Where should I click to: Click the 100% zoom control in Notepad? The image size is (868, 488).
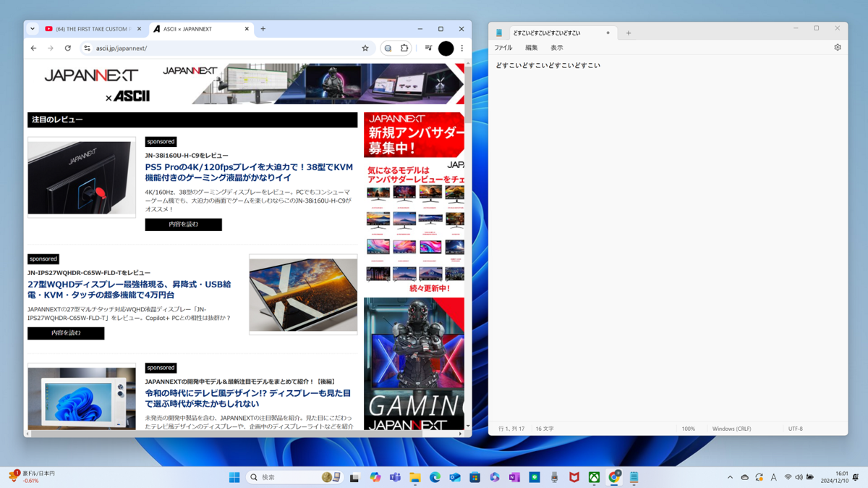689,428
